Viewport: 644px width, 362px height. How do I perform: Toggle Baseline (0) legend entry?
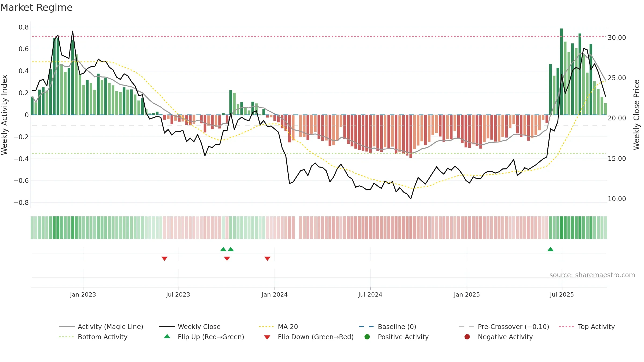[387, 327]
